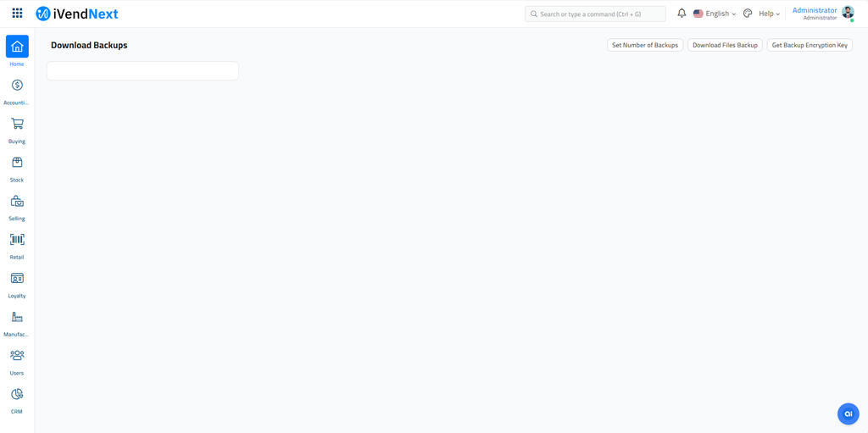Open the Loyalty card icon
This screenshot has width=868, height=433.
pos(17,279)
